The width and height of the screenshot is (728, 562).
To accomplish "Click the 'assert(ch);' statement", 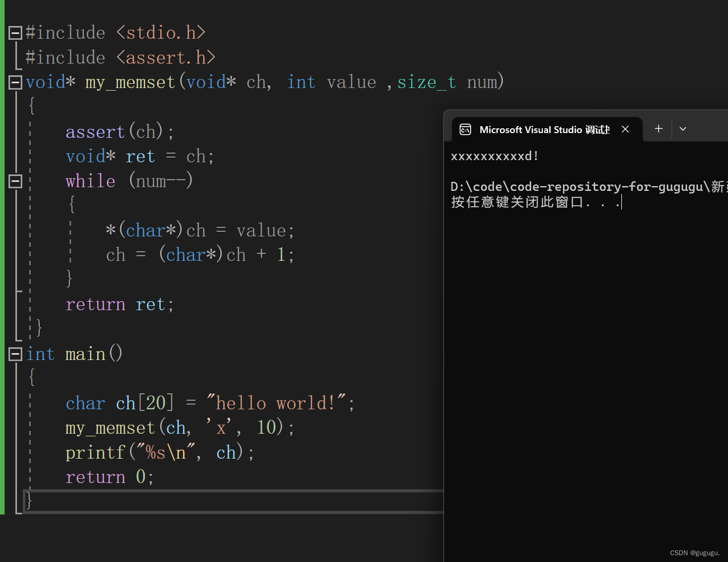I will point(120,131).
